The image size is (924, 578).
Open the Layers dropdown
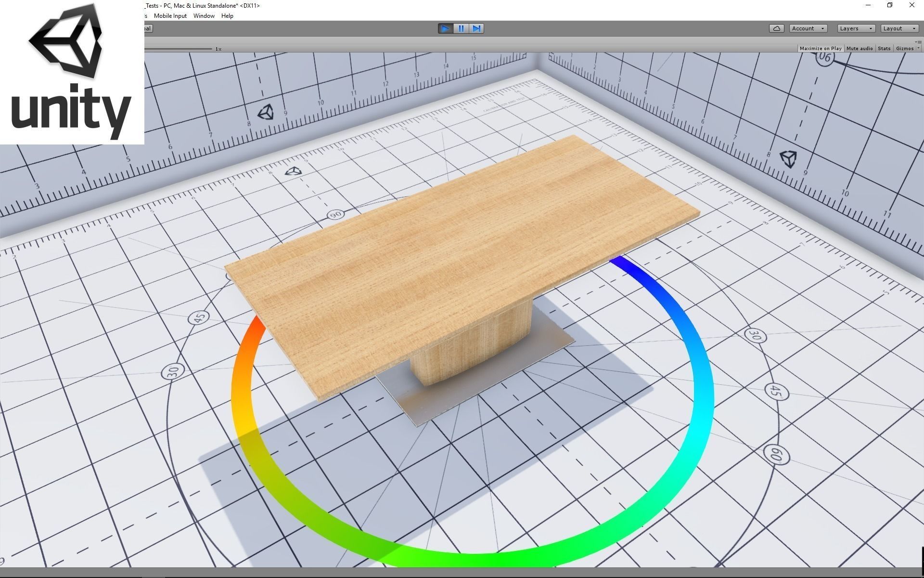pos(856,28)
